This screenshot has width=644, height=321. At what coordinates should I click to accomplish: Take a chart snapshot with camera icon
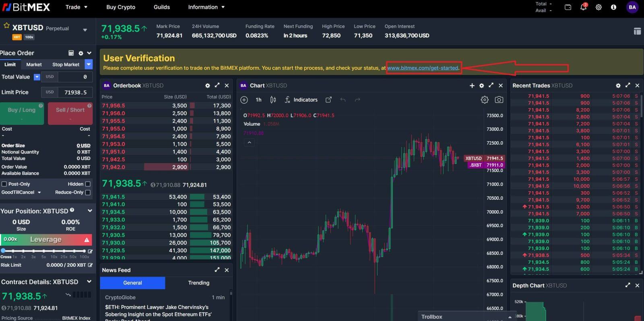tap(499, 100)
